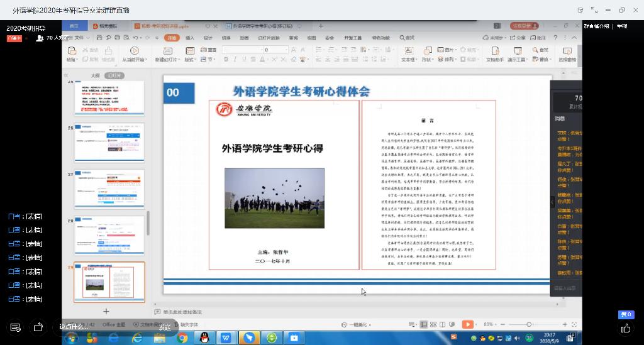Click the 查找 search command box
Image resolution: width=644 pixels, height=345 pixels.
(x=406, y=38)
